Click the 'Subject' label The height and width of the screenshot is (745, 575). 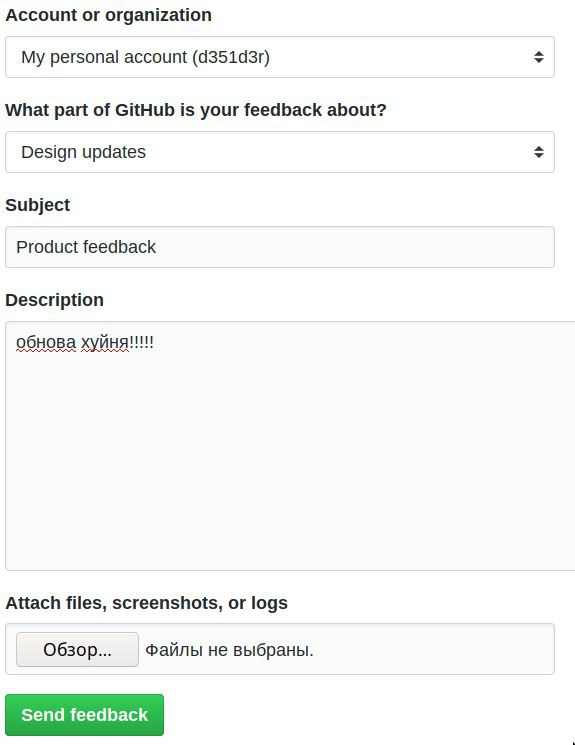(38, 205)
